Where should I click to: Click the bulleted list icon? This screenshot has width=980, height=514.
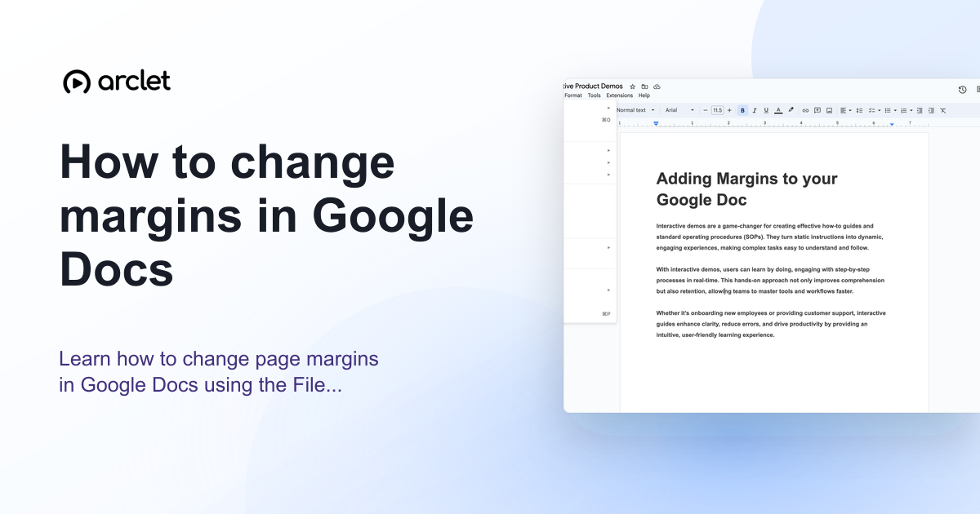point(888,110)
